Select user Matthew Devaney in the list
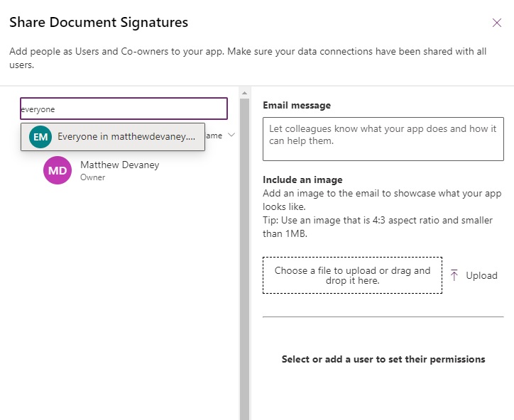 click(x=119, y=165)
